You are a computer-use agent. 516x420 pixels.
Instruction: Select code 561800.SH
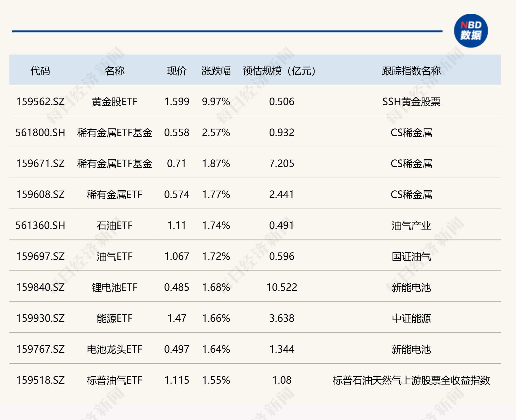click(40, 133)
